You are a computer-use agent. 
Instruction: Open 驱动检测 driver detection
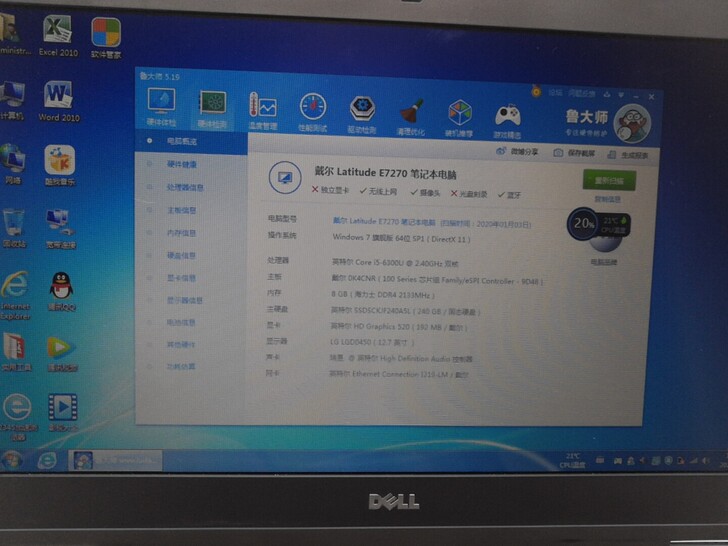(362, 115)
